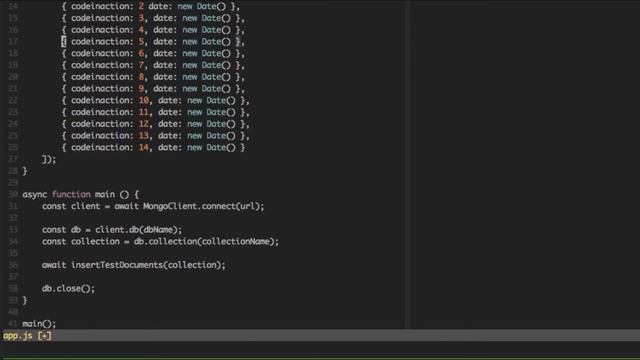The image size is (640, 360).
Task: Click the codeinaction: 6 array entry line
Action: click(153, 53)
